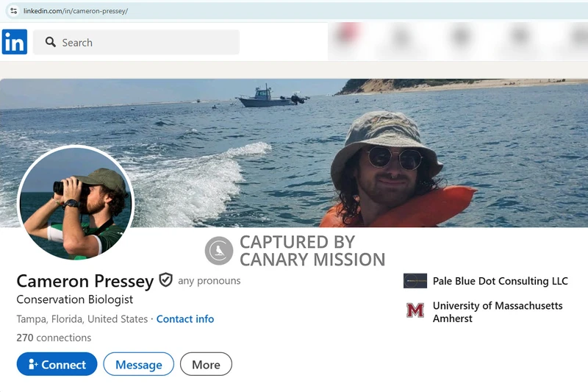
Task: Click the search magnifier icon
Action: tap(51, 43)
